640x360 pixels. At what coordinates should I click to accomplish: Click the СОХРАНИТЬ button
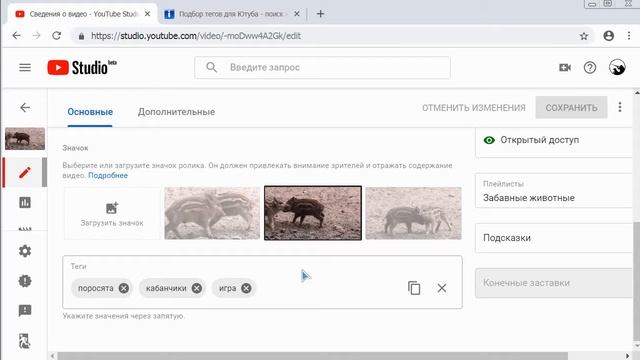(571, 108)
